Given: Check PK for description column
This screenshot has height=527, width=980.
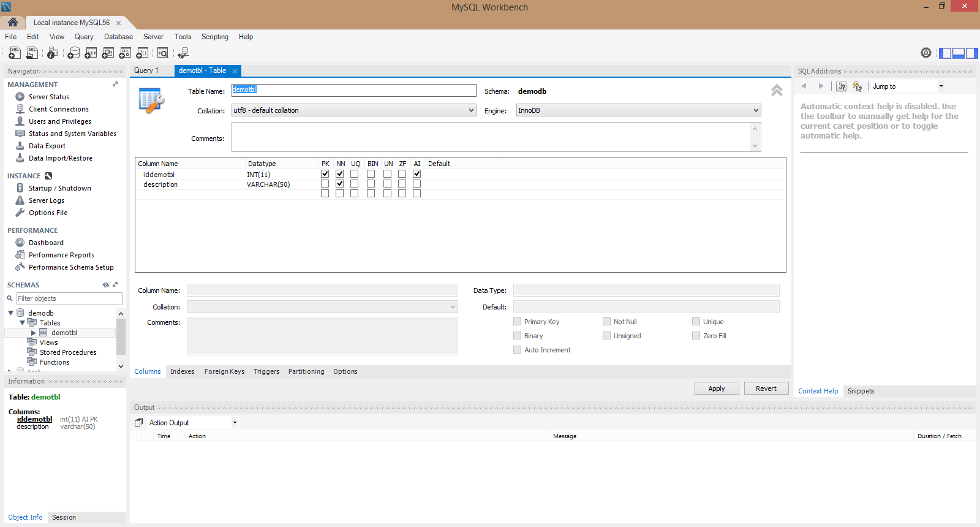Looking at the screenshot, I should (x=325, y=184).
